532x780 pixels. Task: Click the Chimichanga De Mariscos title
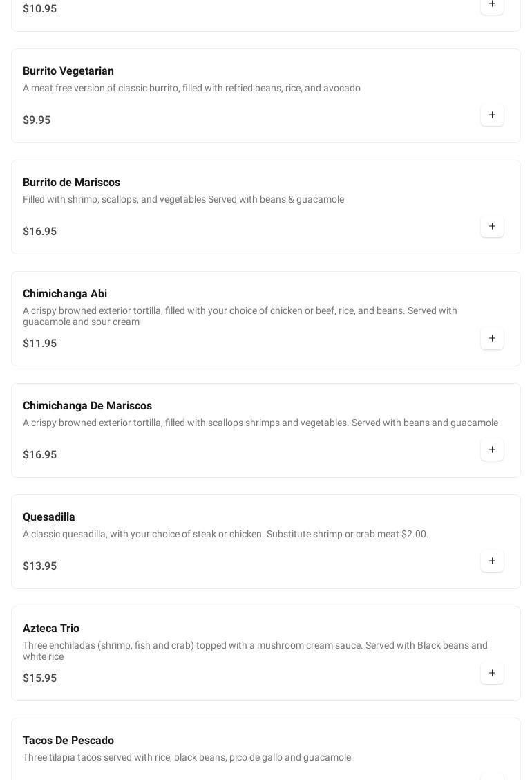coord(87,406)
